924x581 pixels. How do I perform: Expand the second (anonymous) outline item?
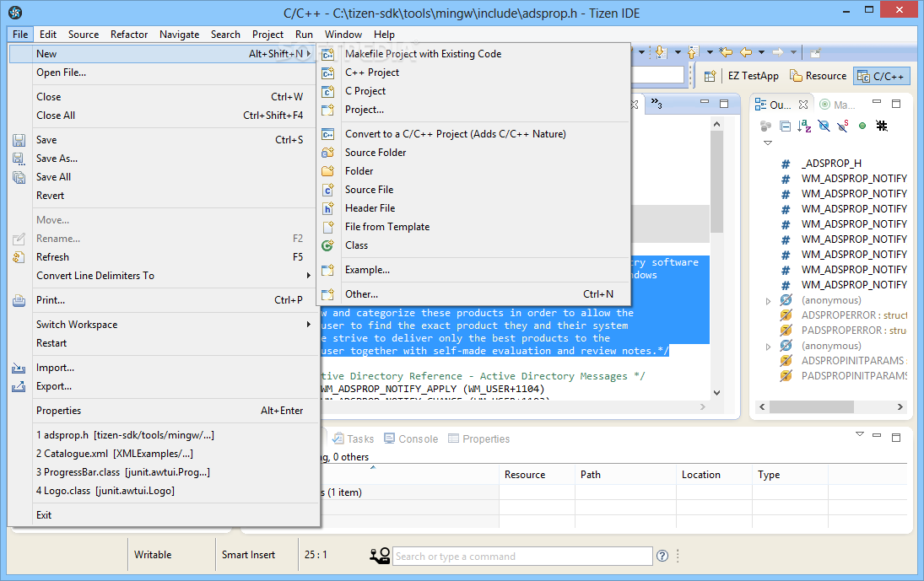coord(768,347)
